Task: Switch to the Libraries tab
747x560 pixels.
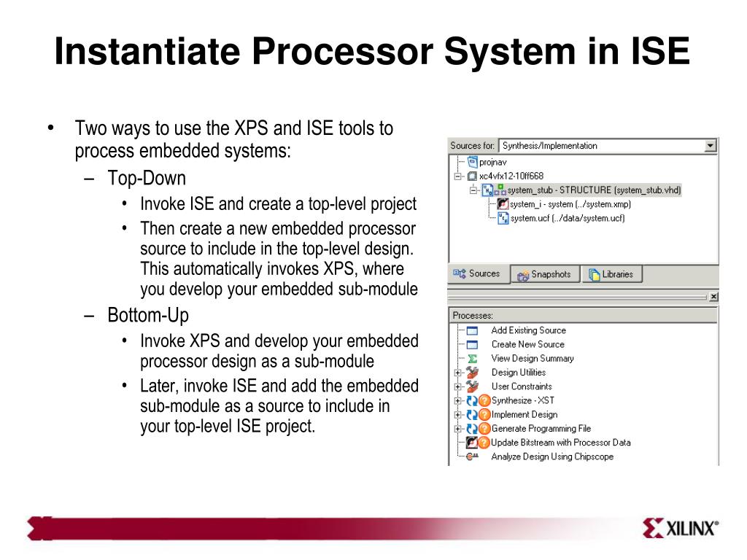Action: [612, 274]
